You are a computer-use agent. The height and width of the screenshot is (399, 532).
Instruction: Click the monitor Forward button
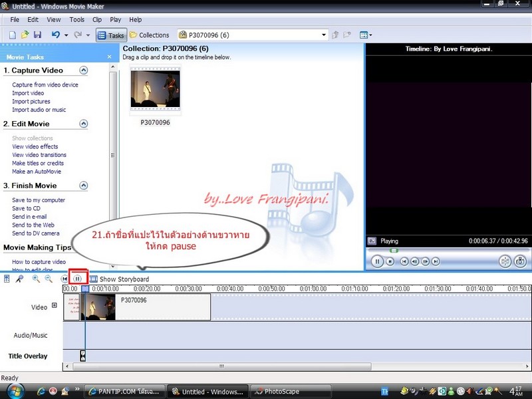(x=436, y=261)
